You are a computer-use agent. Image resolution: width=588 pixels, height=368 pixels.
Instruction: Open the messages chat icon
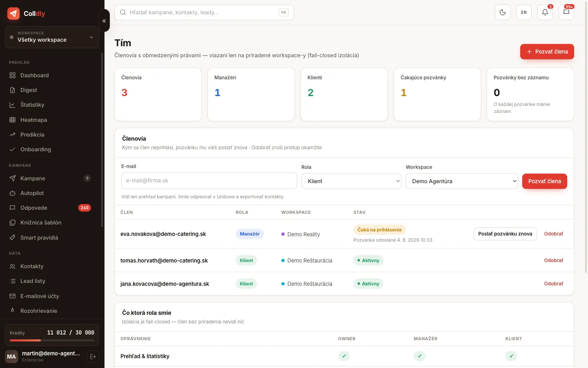coord(566,12)
